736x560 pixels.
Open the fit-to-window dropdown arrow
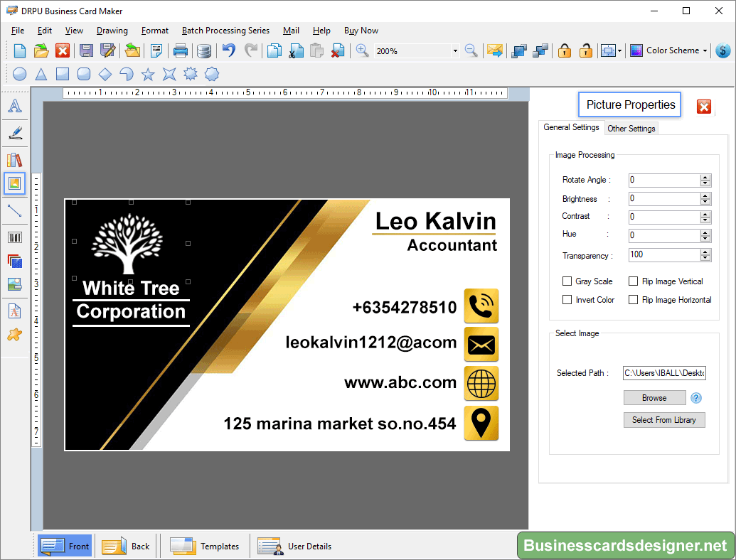tap(620, 50)
